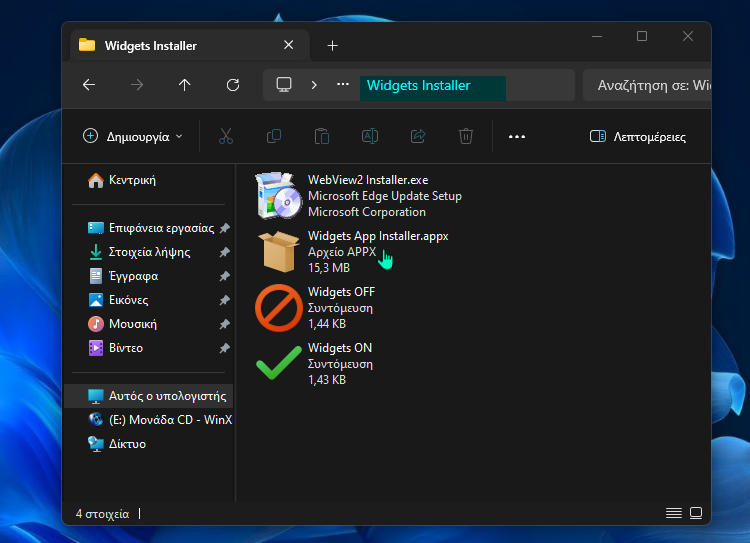
Task: Click the pin icon next to Μουσική
Action: pos(224,324)
